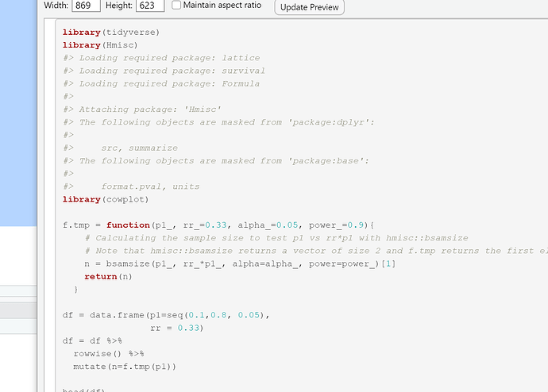
Task: Click the library(tidyverse) code line
Action: pos(110,33)
